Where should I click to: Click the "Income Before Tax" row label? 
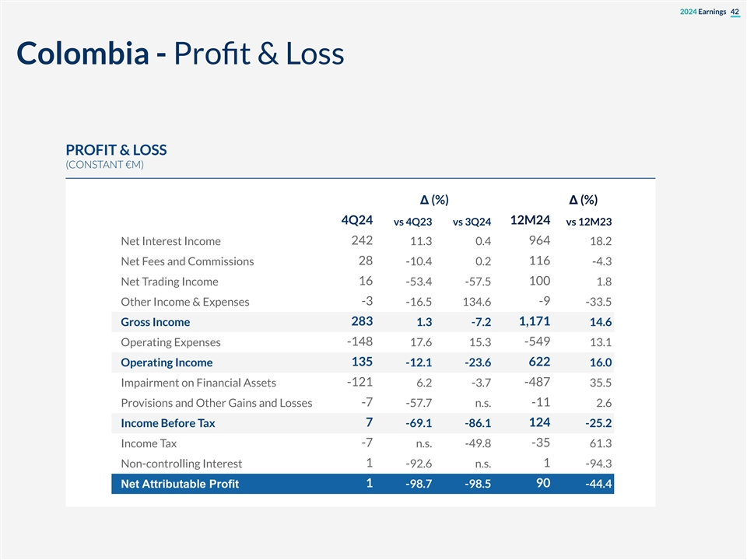tap(168, 423)
